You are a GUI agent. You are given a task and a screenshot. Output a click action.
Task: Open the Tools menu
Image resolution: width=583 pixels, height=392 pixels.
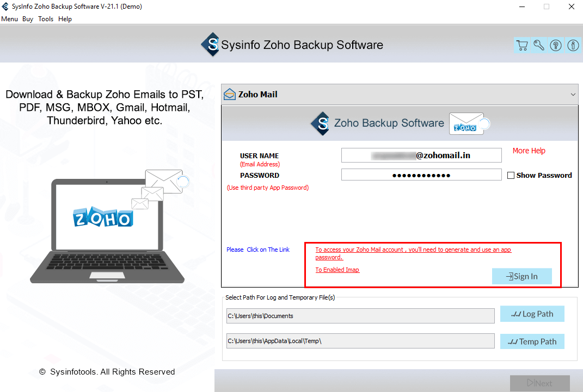[46, 19]
